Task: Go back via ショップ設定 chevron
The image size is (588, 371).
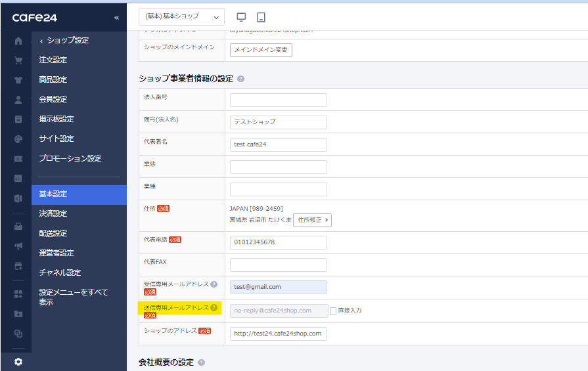Action: click(41, 41)
